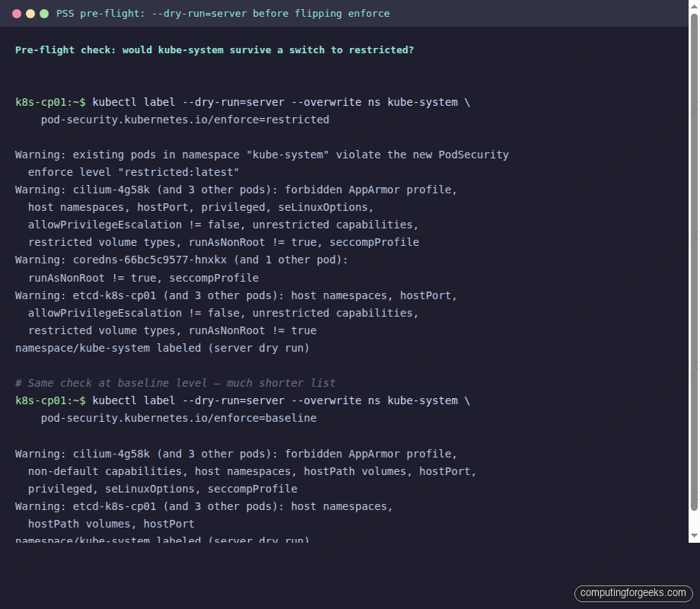
Task: Click the 'Same check at baseline level' comment
Action: [x=175, y=383]
